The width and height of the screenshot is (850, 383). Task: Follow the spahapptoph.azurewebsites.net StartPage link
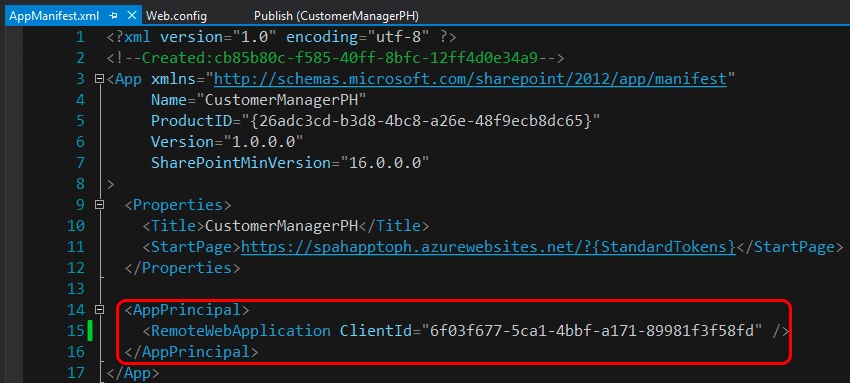[x=488, y=247]
